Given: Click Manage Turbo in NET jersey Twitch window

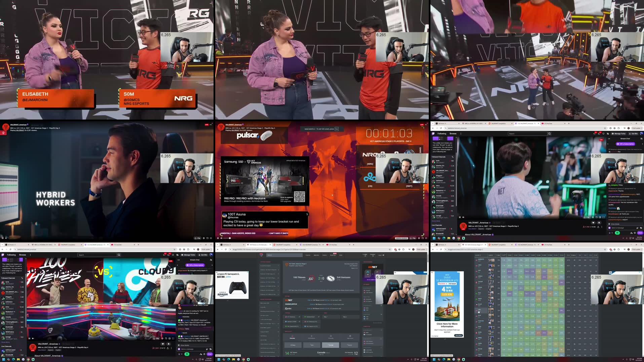Looking at the screenshot, I should tap(619, 134).
